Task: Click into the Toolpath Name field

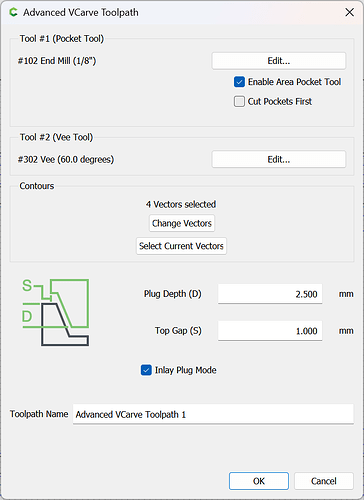Action: pos(213,414)
